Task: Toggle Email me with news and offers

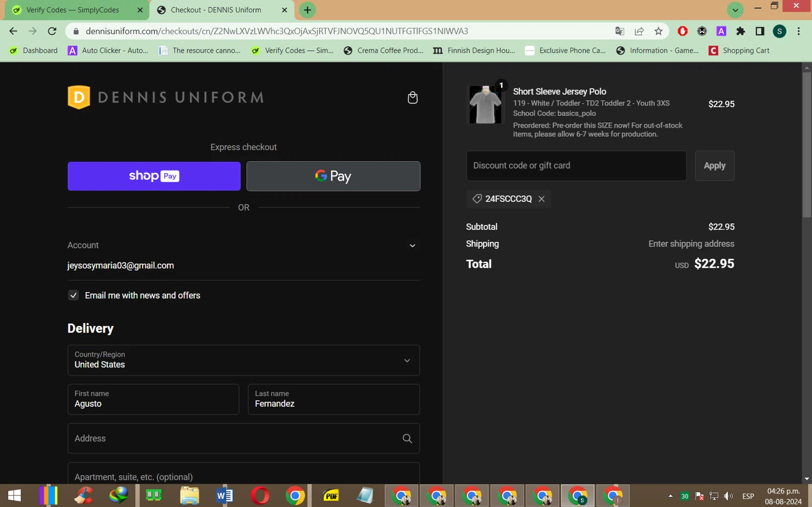Action: 73,295
